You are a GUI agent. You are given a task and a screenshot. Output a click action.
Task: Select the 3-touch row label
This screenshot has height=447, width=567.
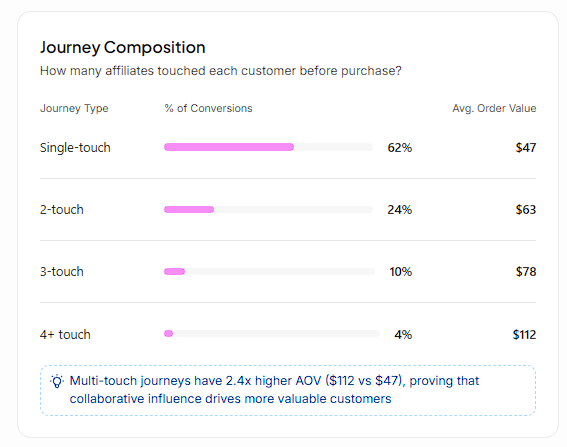click(x=62, y=272)
